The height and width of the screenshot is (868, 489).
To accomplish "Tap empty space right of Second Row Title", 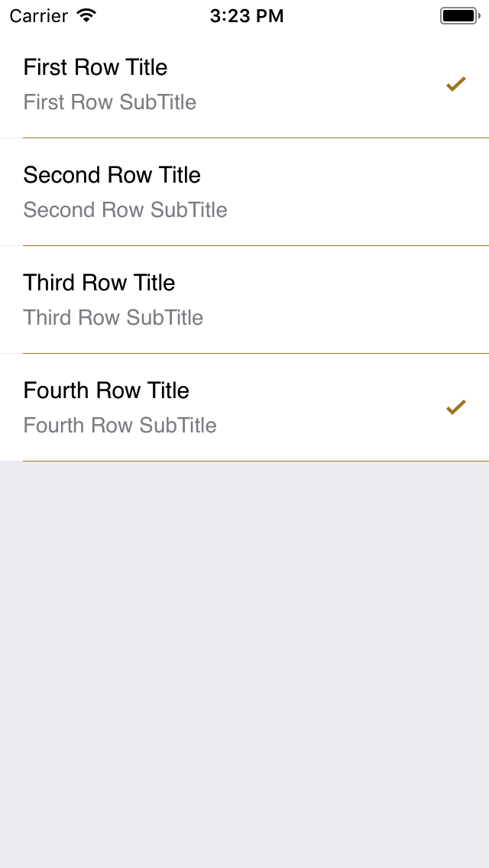I will (x=344, y=175).
